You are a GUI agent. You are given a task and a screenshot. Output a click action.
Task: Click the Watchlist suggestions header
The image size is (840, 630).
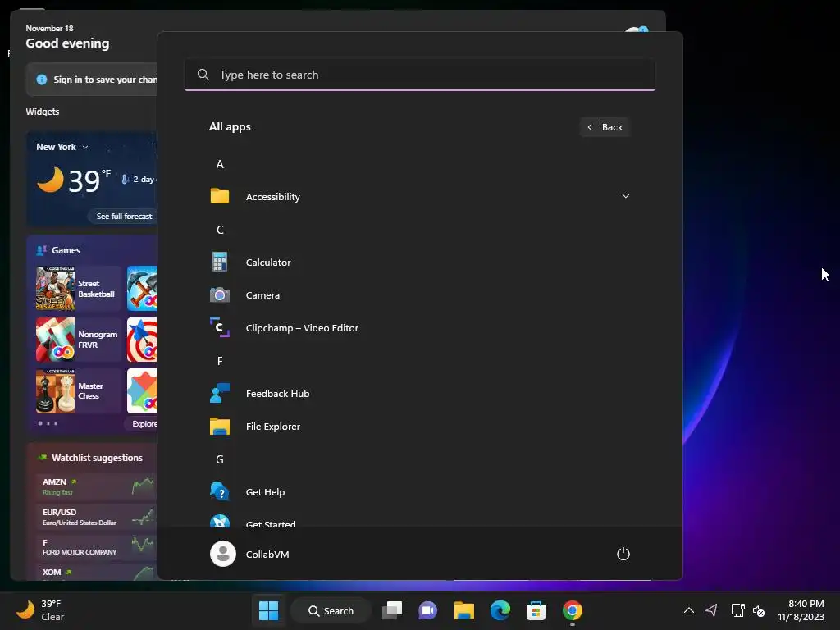(90, 458)
